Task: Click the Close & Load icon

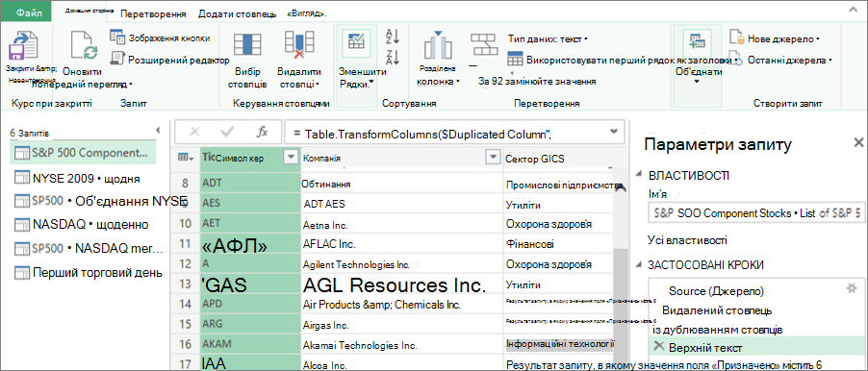Action: point(23,46)
